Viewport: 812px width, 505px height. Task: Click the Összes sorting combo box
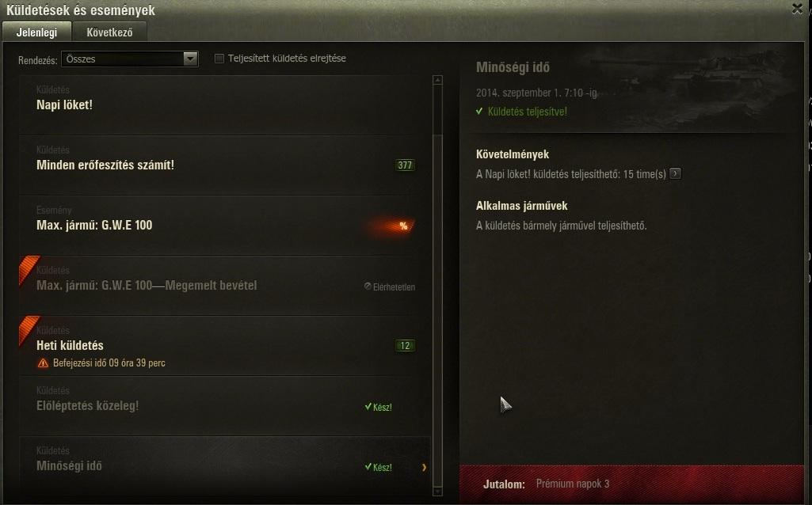pyautogui.click(x=129, y=59)
